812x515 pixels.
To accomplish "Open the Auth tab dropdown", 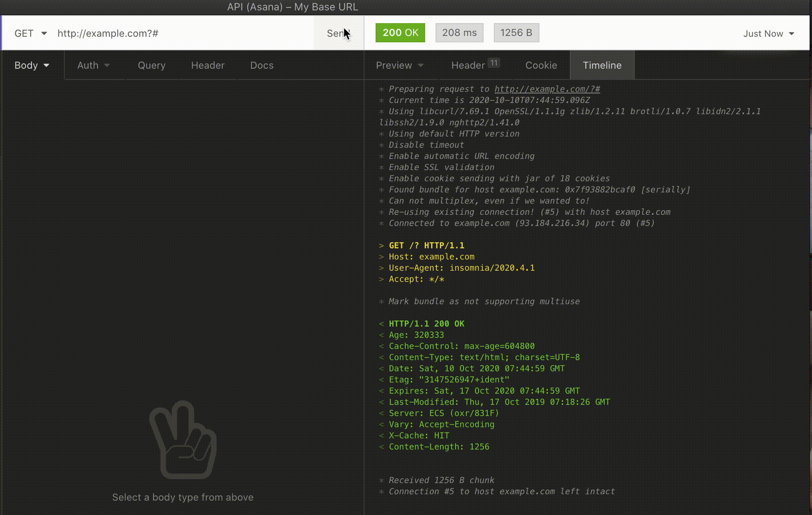I will pyautogui.click(x=93, y=65).
